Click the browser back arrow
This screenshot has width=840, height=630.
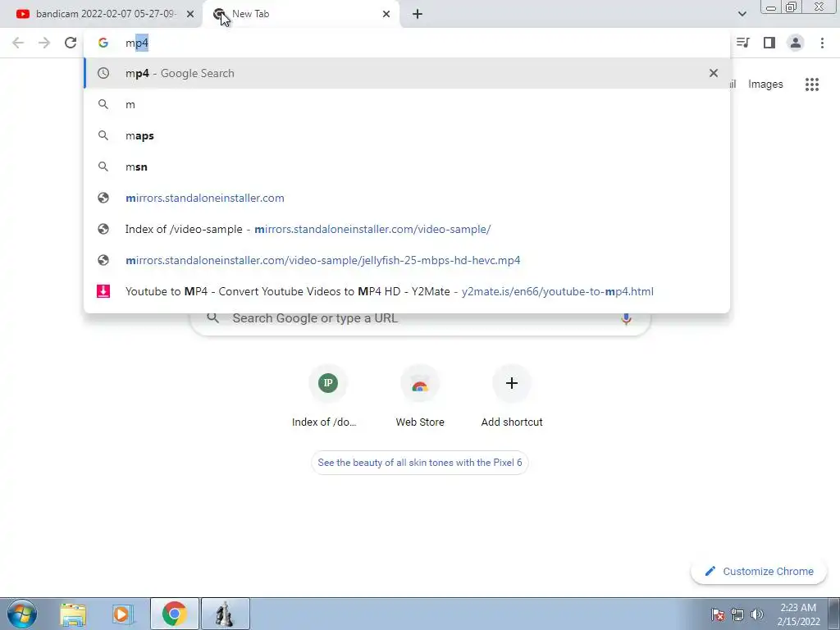point(18,43)
